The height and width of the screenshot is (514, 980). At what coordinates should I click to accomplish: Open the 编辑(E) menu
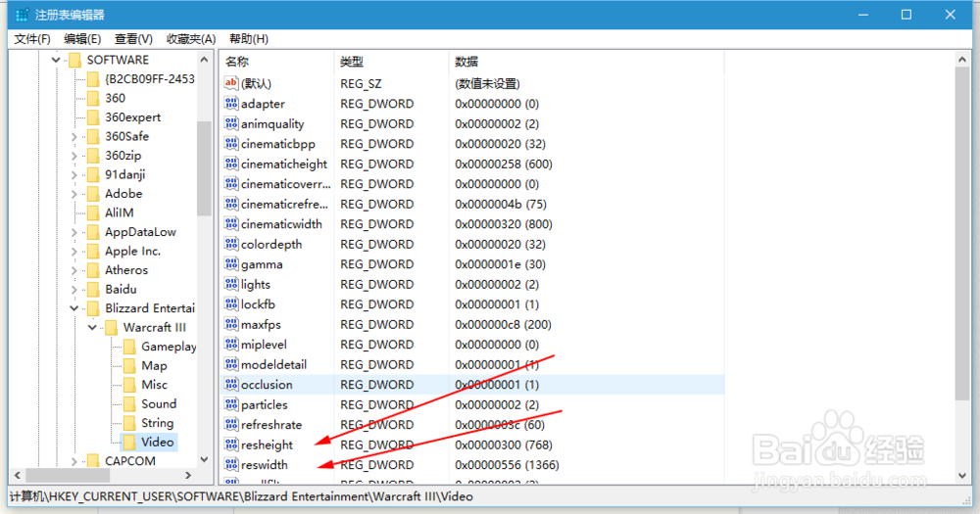pyautogui.click(x=82, y=39)
